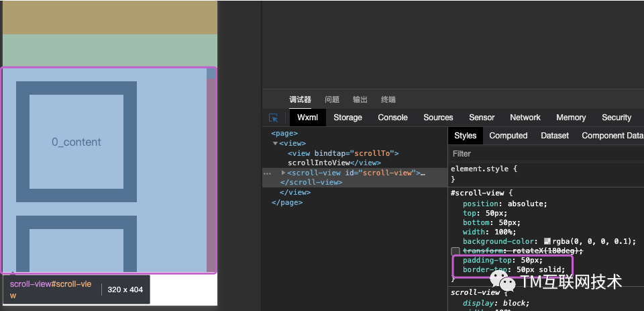This screenshot has width=644, height=311.
Task: Click the #scroll-view selector text
Action: click(478, 193)
